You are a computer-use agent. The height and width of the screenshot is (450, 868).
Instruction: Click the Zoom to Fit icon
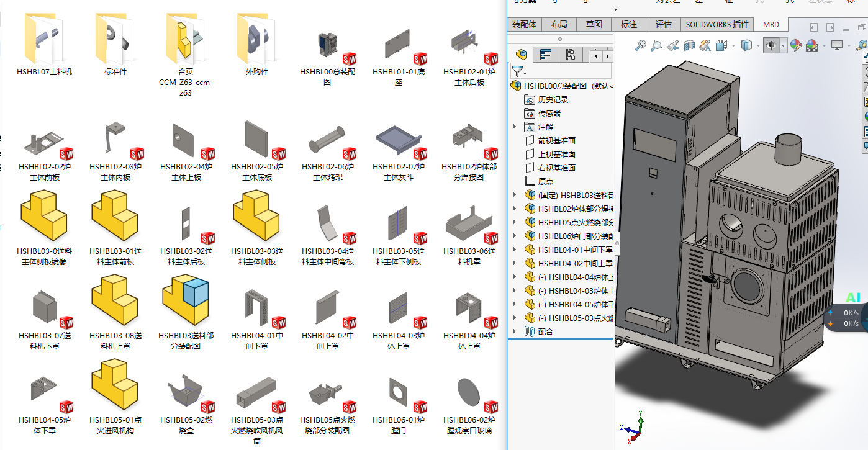pyautogui.click(x=640, y=45)
